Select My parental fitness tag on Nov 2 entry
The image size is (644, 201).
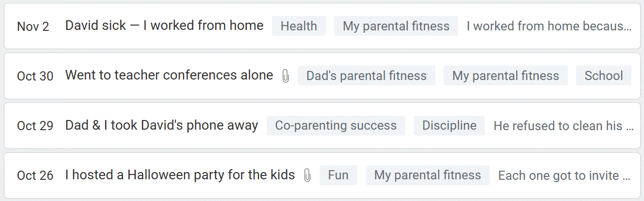[x=396, y=26]
